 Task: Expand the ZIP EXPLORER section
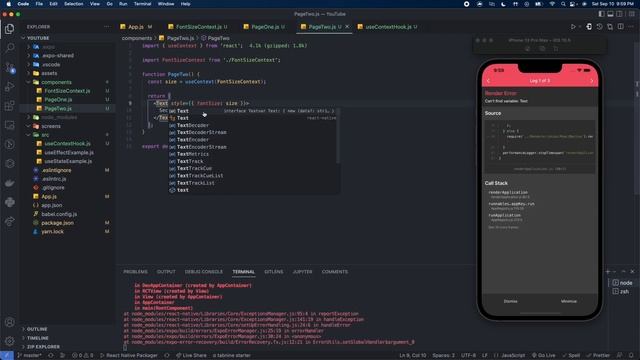43,347
